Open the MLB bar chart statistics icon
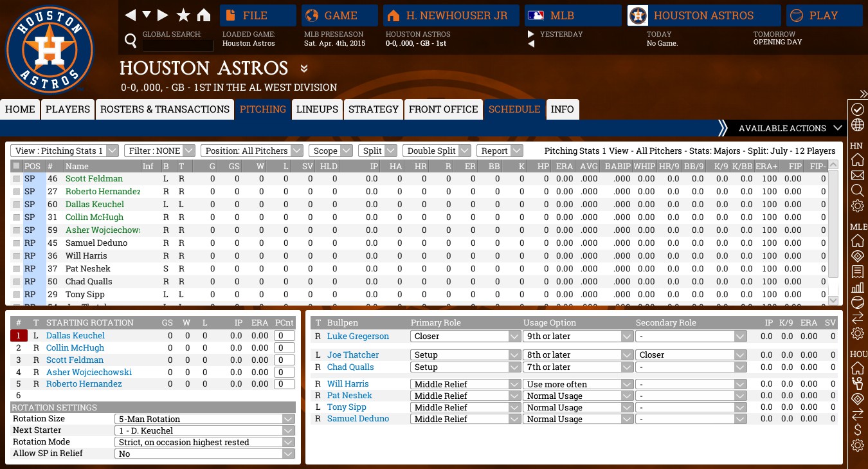This screenshot has height=469, width=868. 857,287
